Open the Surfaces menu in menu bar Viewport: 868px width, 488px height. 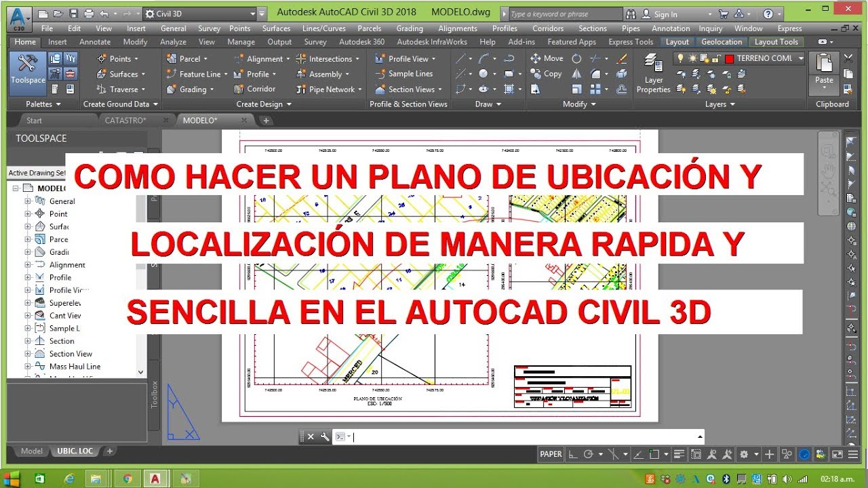point(276,28)
